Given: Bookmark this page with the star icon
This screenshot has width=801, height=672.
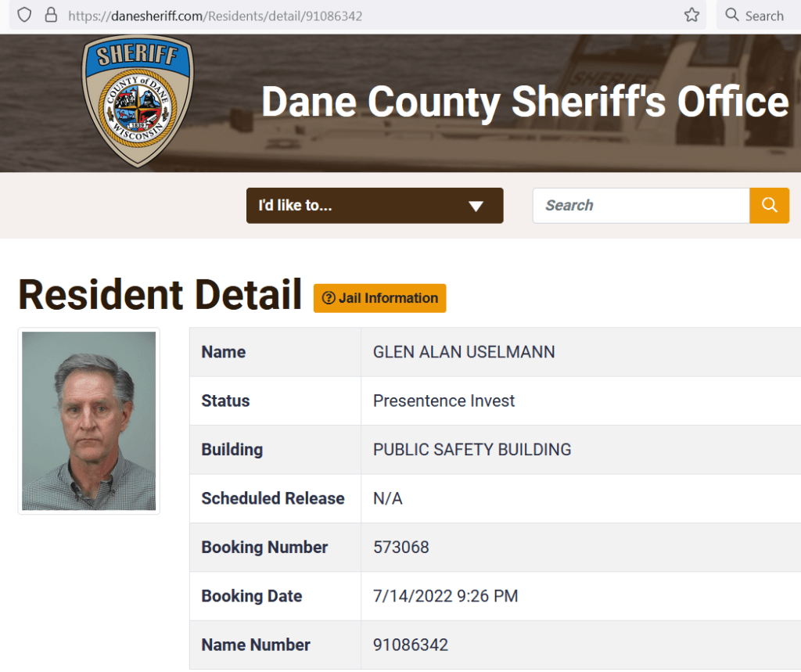Looking at the screenshot, I should [691, 15].
